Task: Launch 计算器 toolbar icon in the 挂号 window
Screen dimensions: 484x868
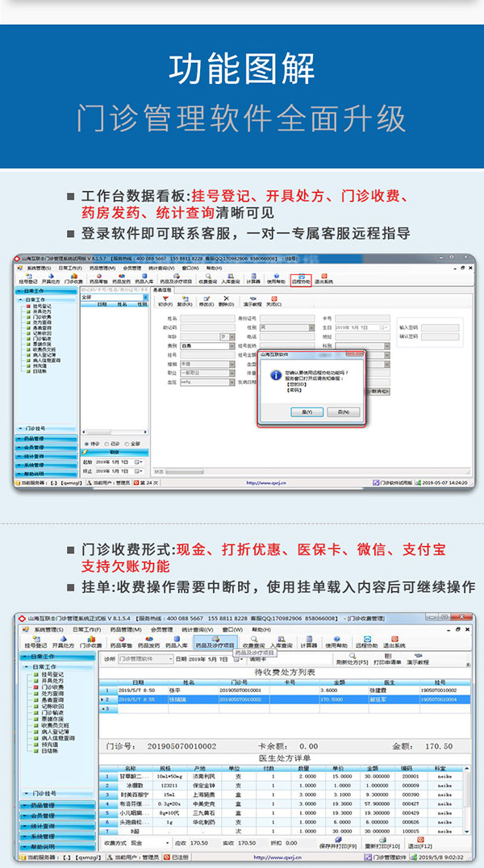Action: click(x=253, y=278)
